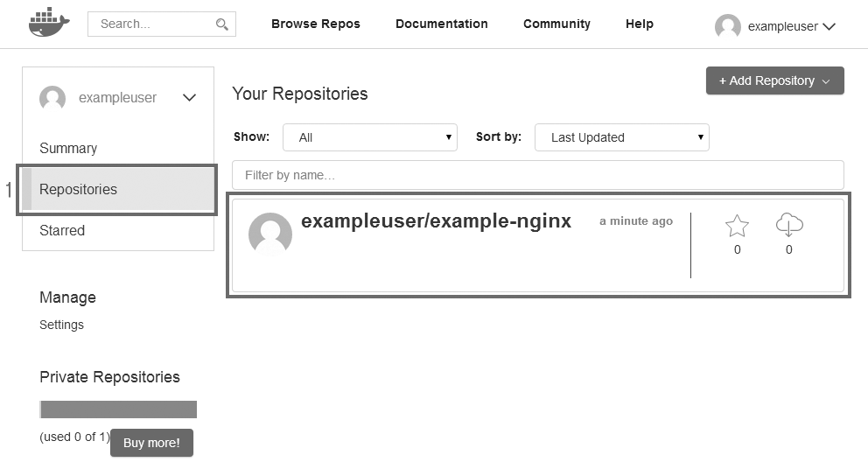
Task: Open Starred in the sidebar
Action: click(x=62, y=231)
